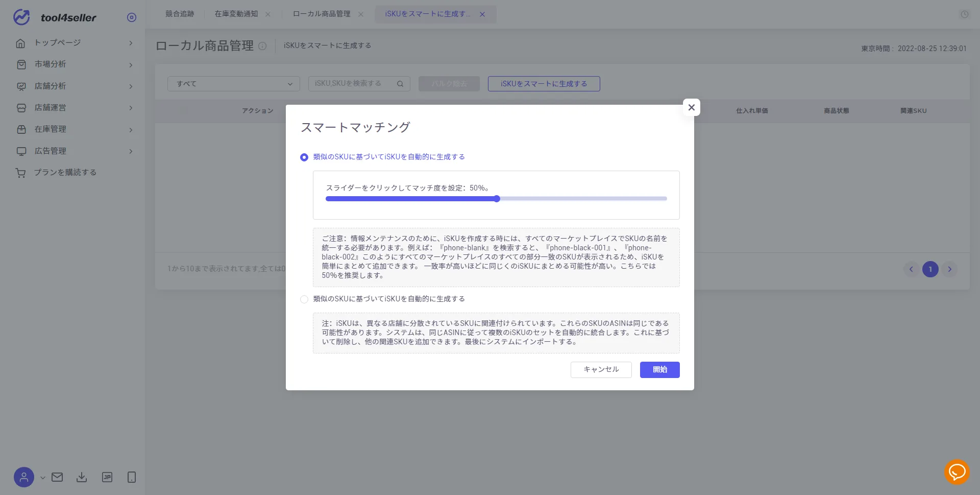The image size is (980, 495).
Task: Open the download center icon
Action: 82,477
